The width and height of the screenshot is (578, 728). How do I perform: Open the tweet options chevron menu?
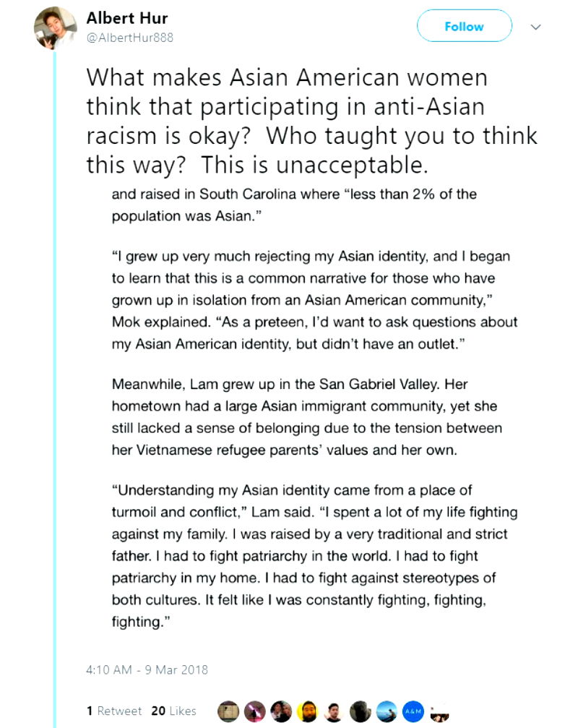click(x=536, y=27)
